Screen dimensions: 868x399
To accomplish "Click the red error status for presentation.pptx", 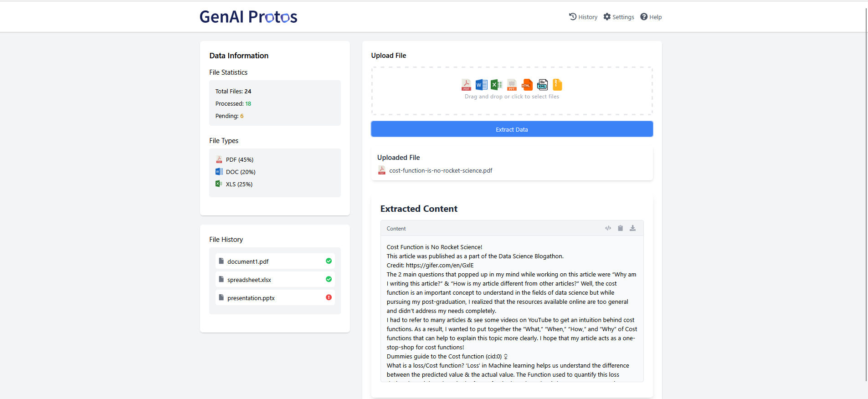I will tap(329, 297).
